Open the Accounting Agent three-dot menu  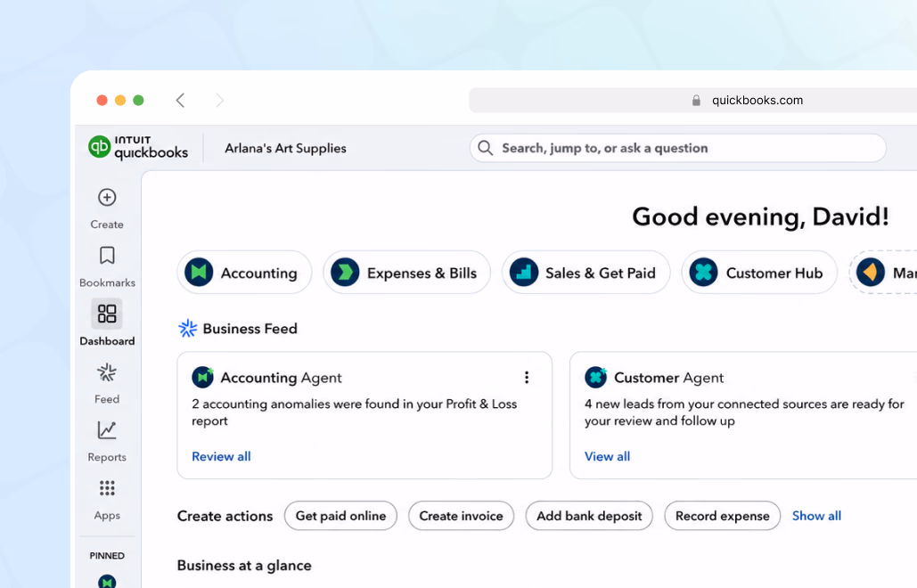527,378
